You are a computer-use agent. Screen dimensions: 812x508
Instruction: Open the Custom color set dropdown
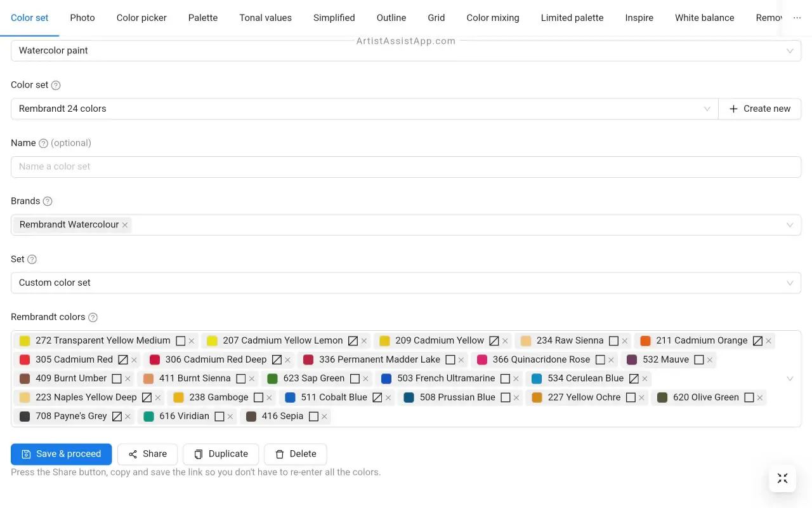click(x=406, y=283)
